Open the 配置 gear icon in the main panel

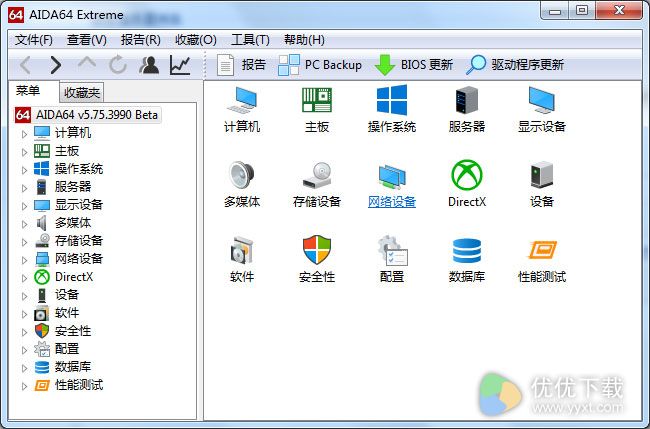click(392, 250)
